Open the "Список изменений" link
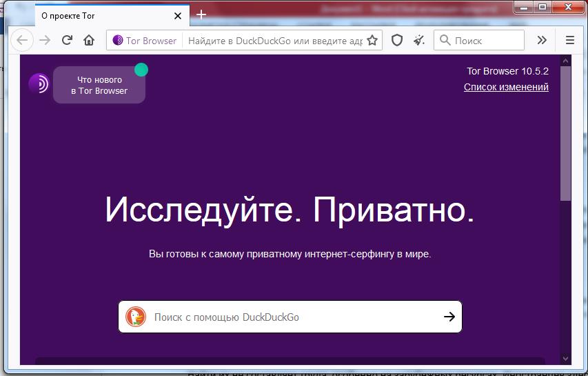Screen dimensions: 588x376 (x=506, y=87)
